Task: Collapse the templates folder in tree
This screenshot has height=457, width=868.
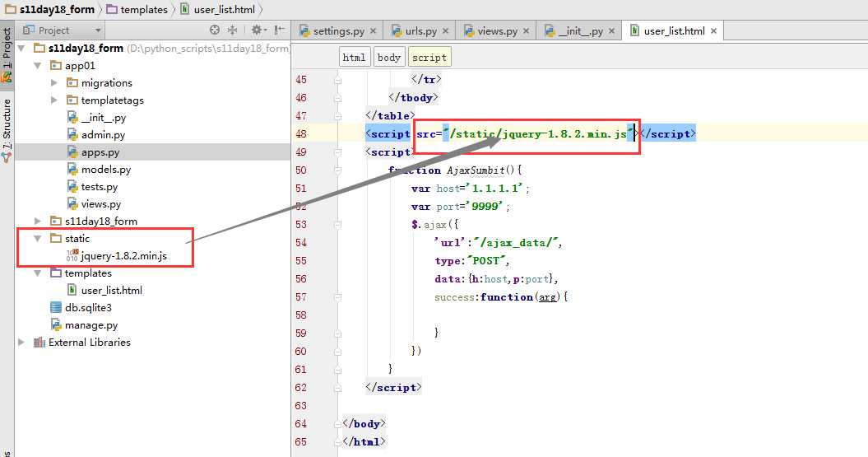Action: click(38, 273)
